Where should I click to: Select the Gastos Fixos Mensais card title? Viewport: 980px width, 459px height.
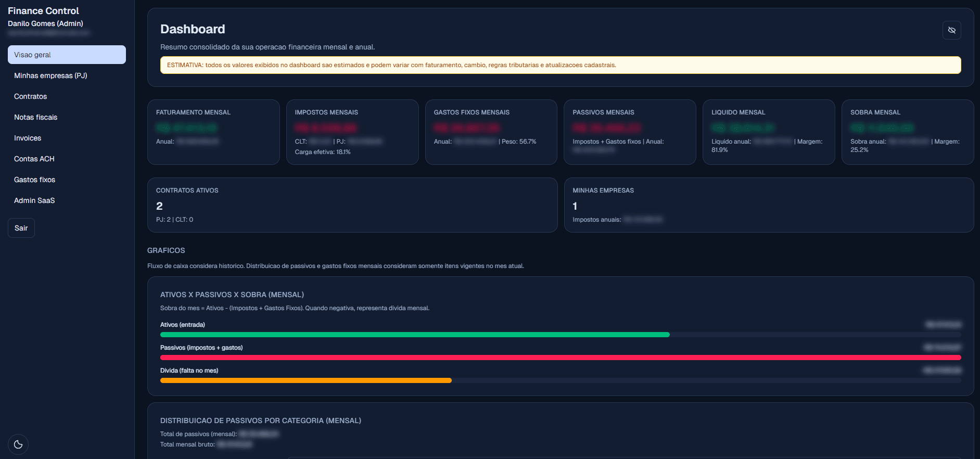pos(472,112)
